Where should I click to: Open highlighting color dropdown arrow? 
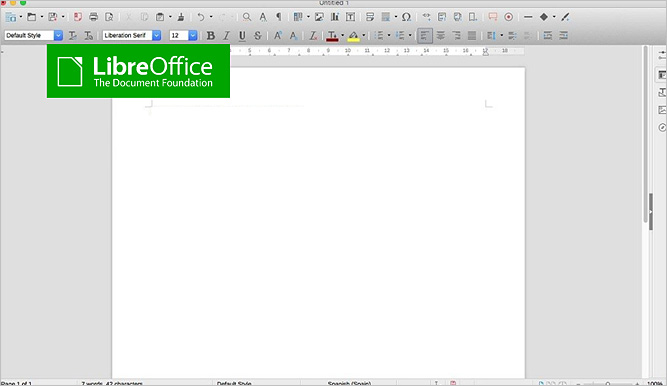click(364, 36)
